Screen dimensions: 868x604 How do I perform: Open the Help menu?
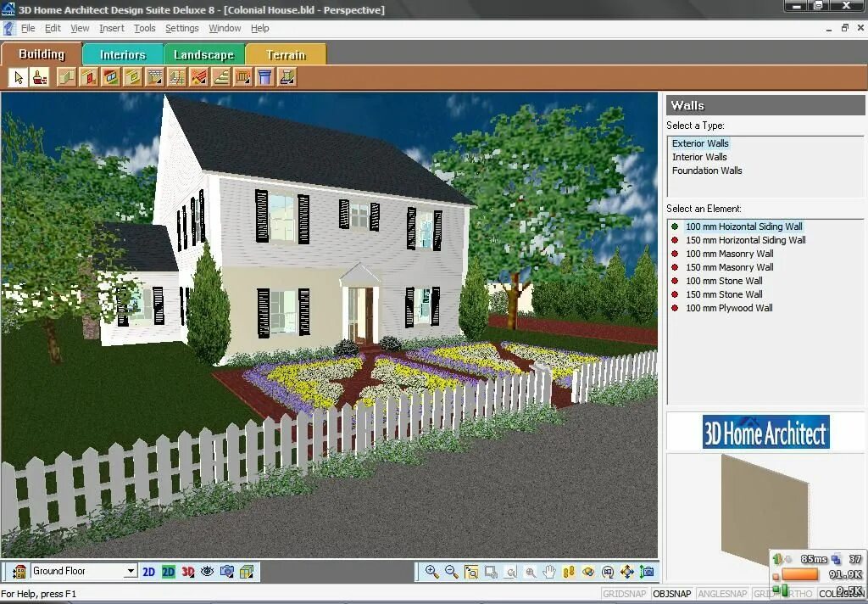[x=259, y=28]
